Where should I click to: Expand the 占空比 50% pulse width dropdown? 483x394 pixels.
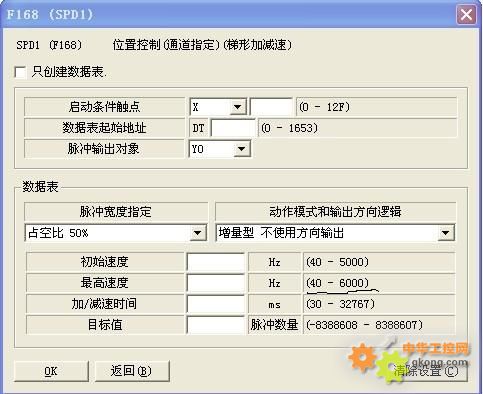(x=197, y=233)
